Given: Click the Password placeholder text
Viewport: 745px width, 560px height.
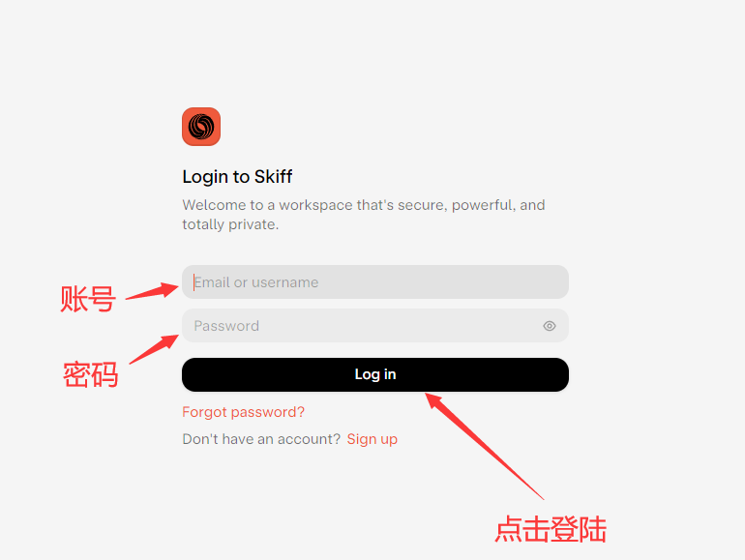Looking at the screenshot, I should click(x=226, y=326).
